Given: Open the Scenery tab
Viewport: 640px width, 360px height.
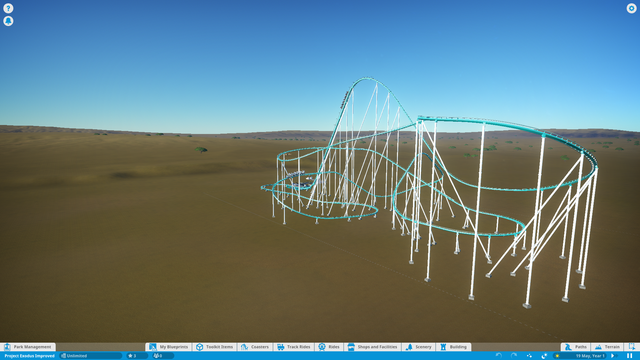Looking at the screenshot, I should (x=418, y=347).
